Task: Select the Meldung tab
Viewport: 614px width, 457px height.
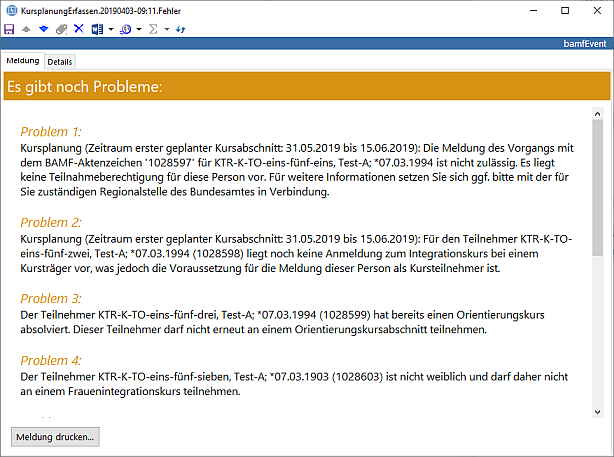Action: pyautogui.click(x=22, y=61)
